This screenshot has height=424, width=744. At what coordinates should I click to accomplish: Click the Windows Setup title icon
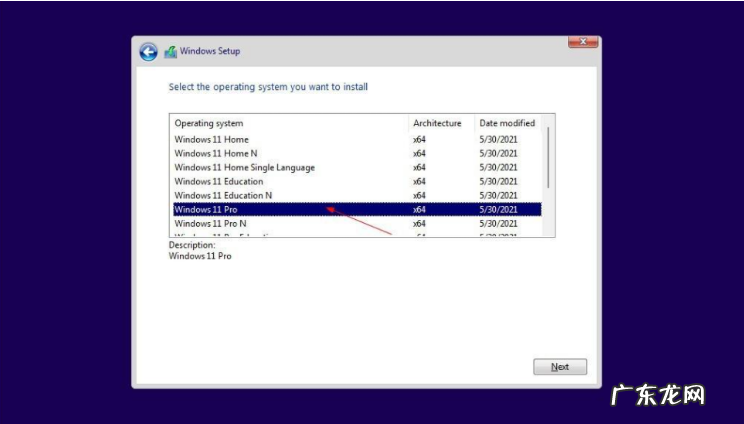(171, 52)
